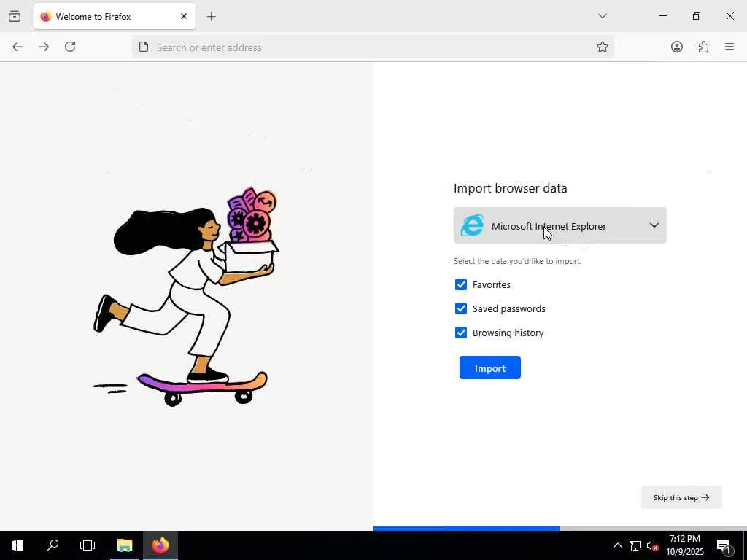Click the onboarding progress bar
This screenshot has height=560, width=747.
(560, 529)
